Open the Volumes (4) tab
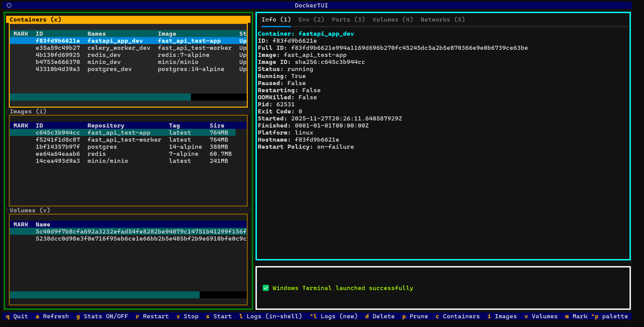This screenshot has width=644, height=327. [x=393, y=20]
